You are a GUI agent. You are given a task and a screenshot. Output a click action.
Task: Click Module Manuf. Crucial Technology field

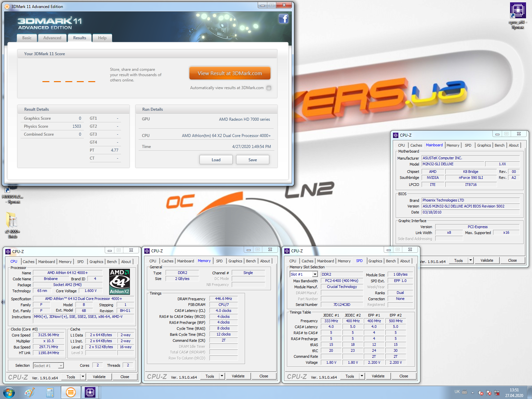(x=342, y=287)
